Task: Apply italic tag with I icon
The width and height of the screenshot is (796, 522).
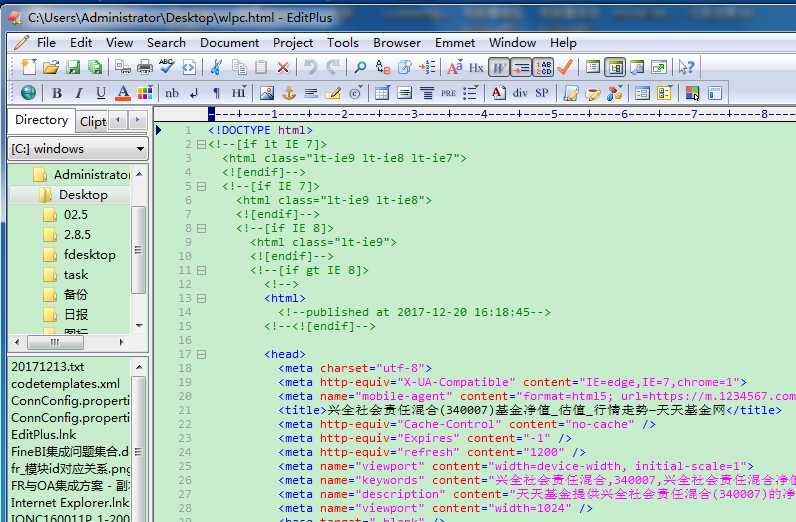Action: tap(79, 93)
